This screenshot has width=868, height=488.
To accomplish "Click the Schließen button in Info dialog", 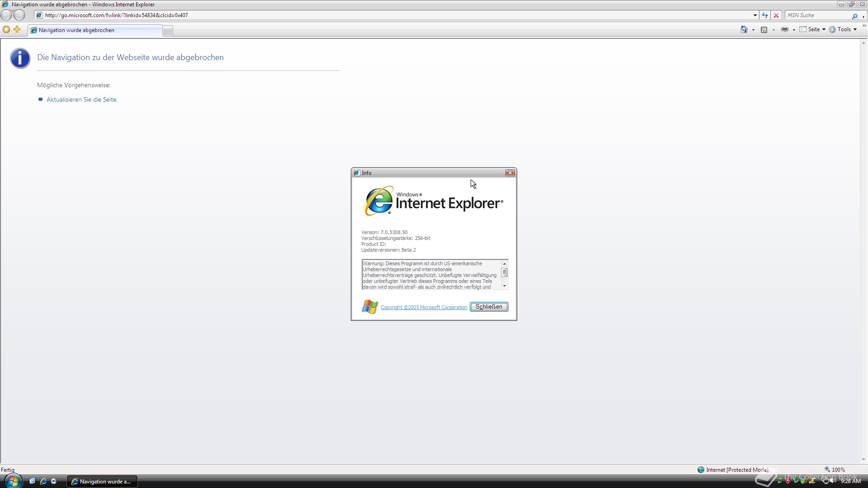I will [x=489, y=307].
